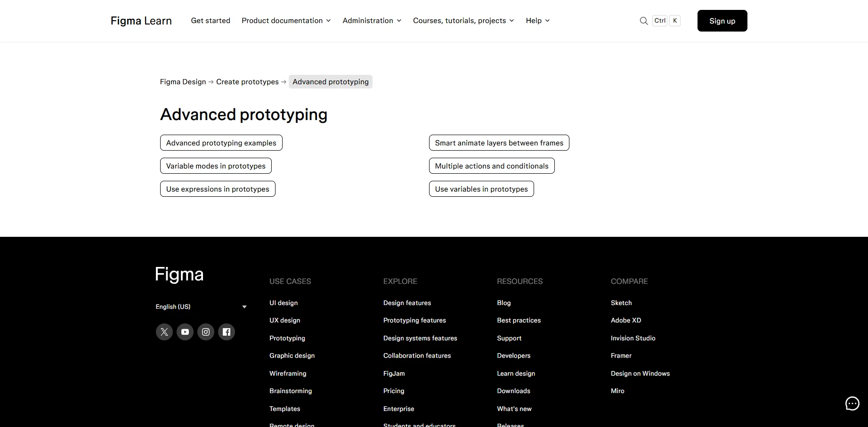Open FigJam footer link
868x427 pixels.
click(x=394, y=373)
